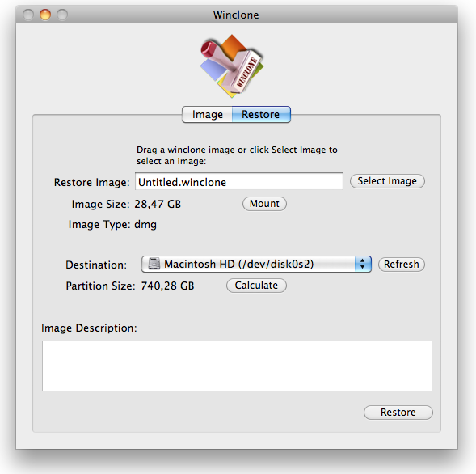Viewport: 476px width, 474px height.
Task: Click the 740,28 GB partition size value
Action: [167, 286]
